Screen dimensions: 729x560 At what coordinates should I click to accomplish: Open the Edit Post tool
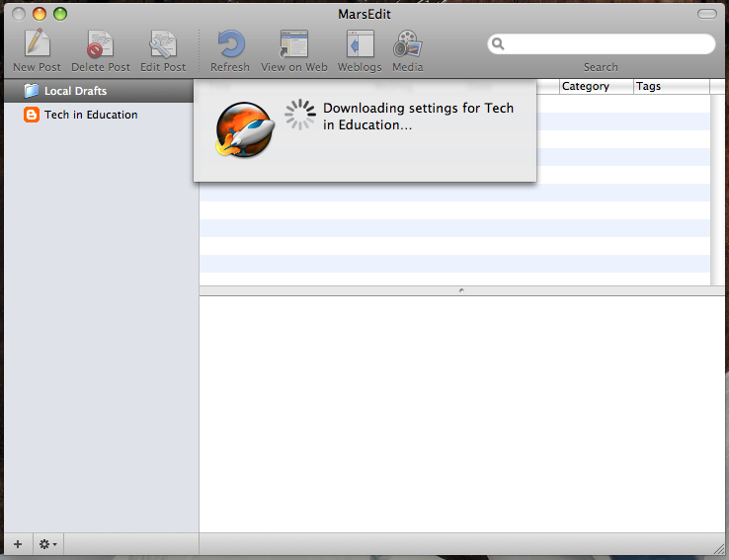163,43
